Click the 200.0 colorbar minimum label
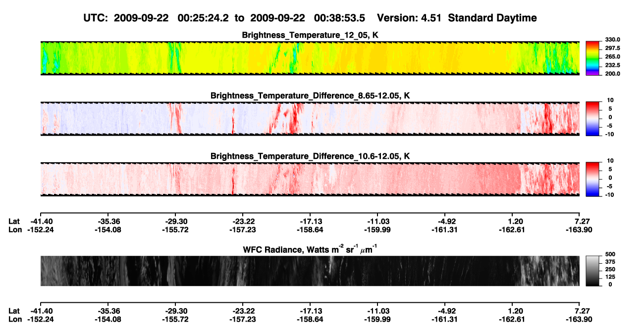Screen dimensions: 644x330 (613, 73)
